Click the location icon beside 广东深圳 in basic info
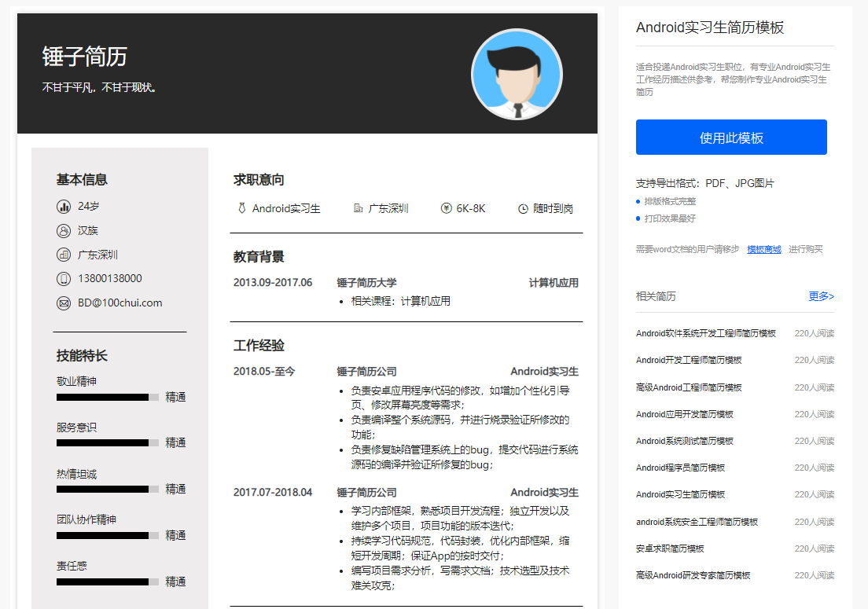Screen dimensions: 868x609 tap(64, 255)
